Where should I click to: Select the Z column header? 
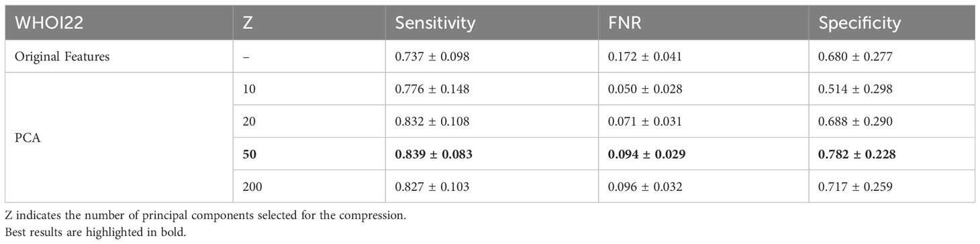[247, 22]
